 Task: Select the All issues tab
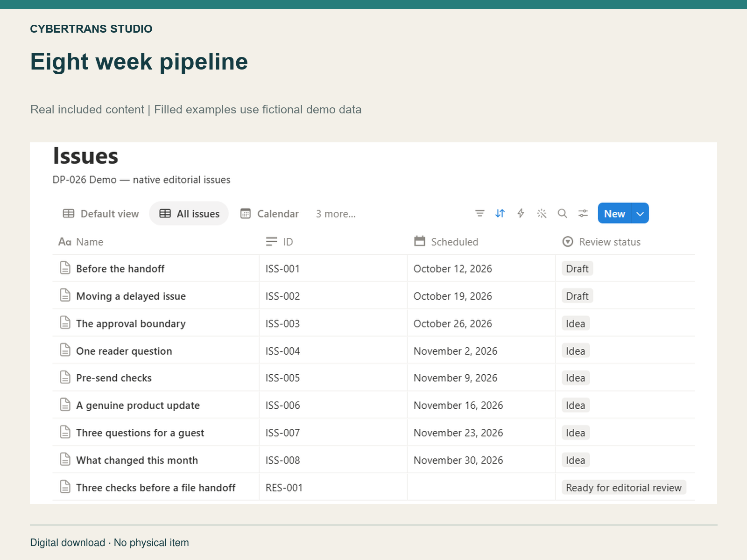click(189, 214)
